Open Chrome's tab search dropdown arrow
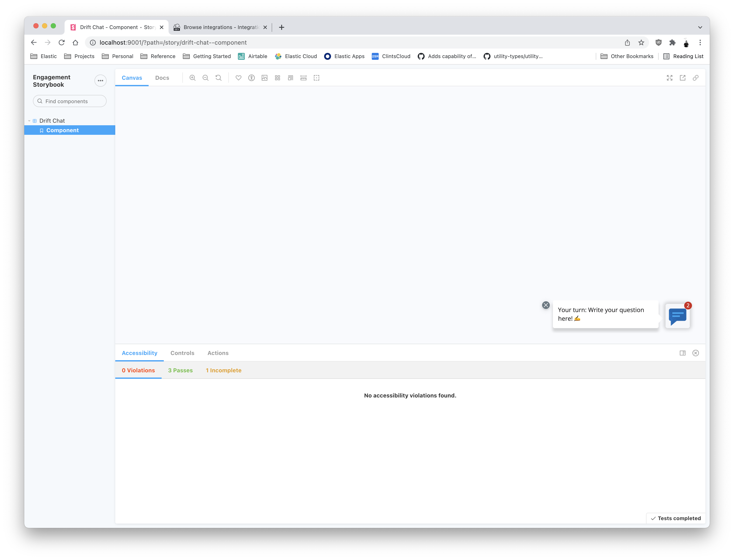This screenshot has height=560, width=734. point(700,27)
